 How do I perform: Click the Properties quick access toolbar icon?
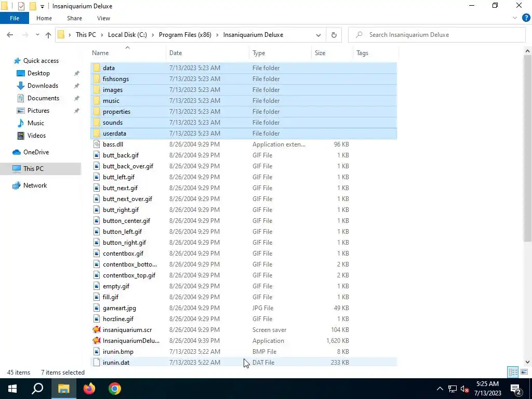tap(21, 6)
